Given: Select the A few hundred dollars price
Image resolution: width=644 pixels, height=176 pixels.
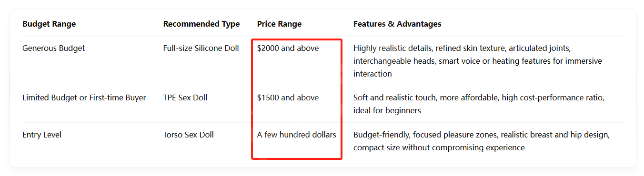Looking at the screenshot, I should tap(297, 135).
